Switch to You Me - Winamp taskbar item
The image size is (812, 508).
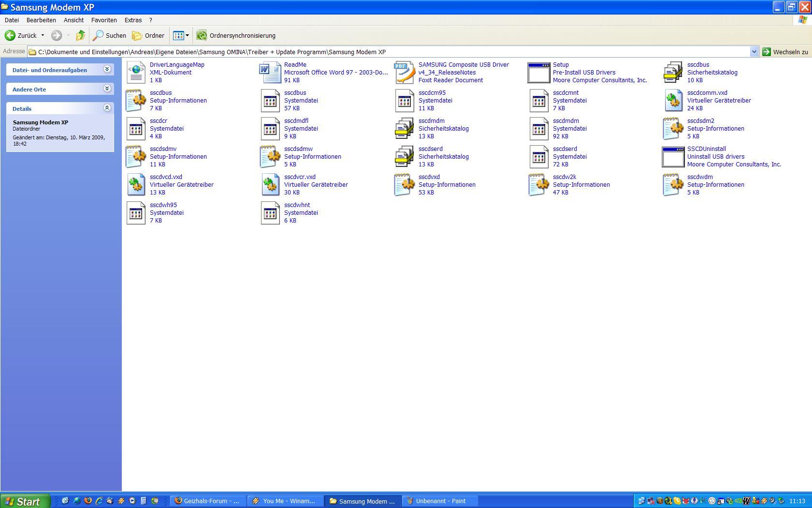pos(286,501)
